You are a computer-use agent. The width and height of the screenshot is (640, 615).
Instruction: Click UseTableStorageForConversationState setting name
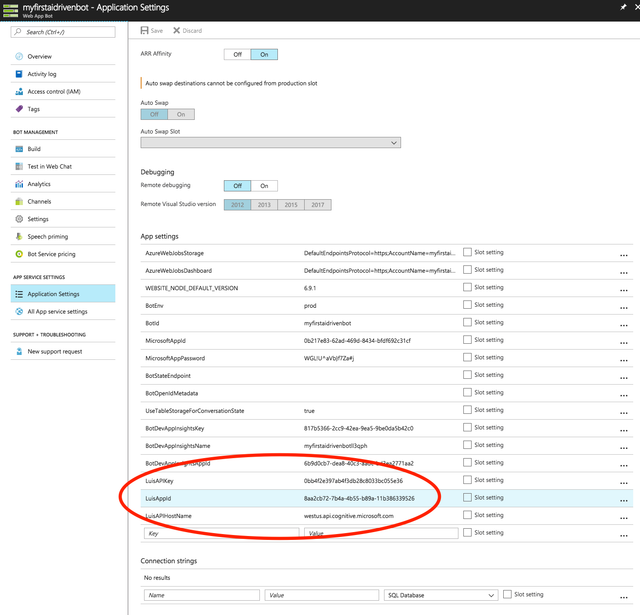click(x=195, y=411)
